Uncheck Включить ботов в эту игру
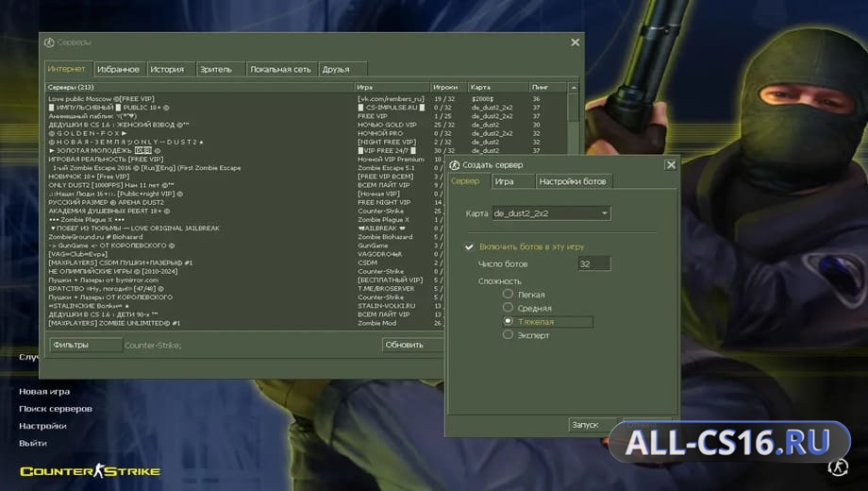This screenshot has height=491, width=868. click(470, 246)
